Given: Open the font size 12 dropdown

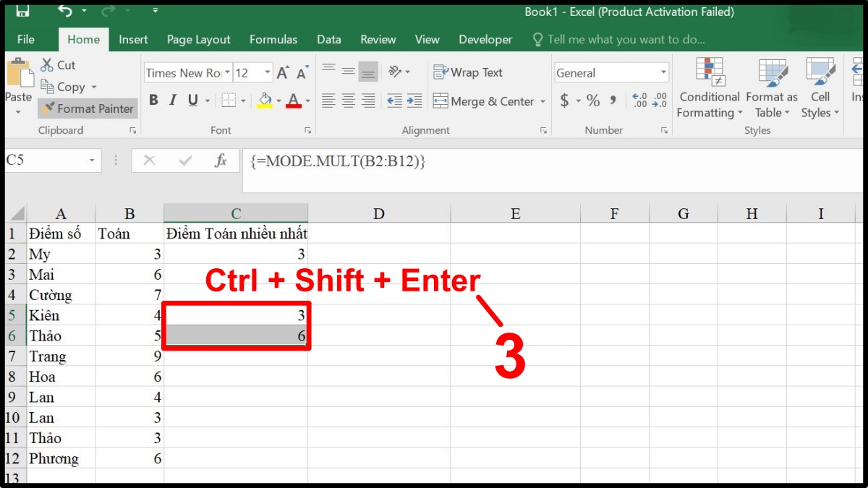Looking at the screenshot, I should click(268, 73).
